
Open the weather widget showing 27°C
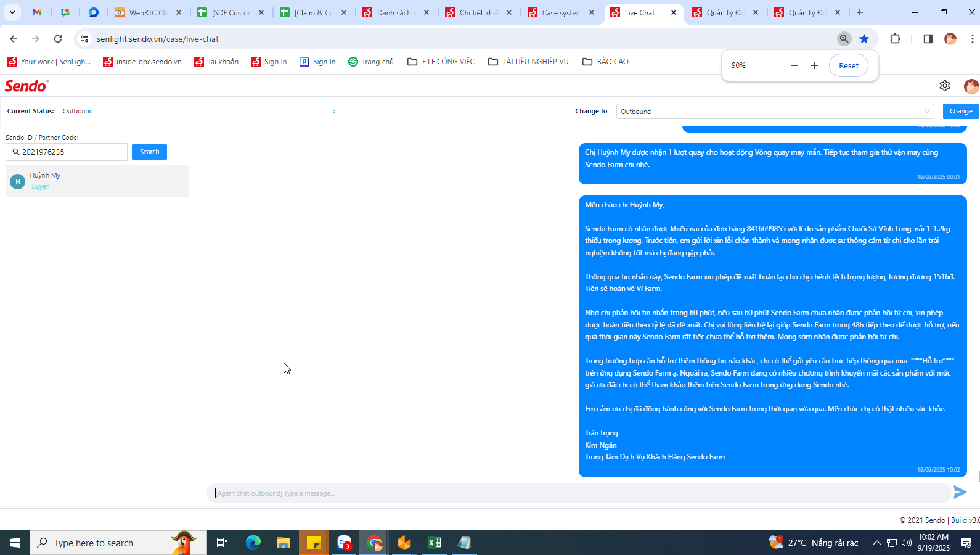814,543
